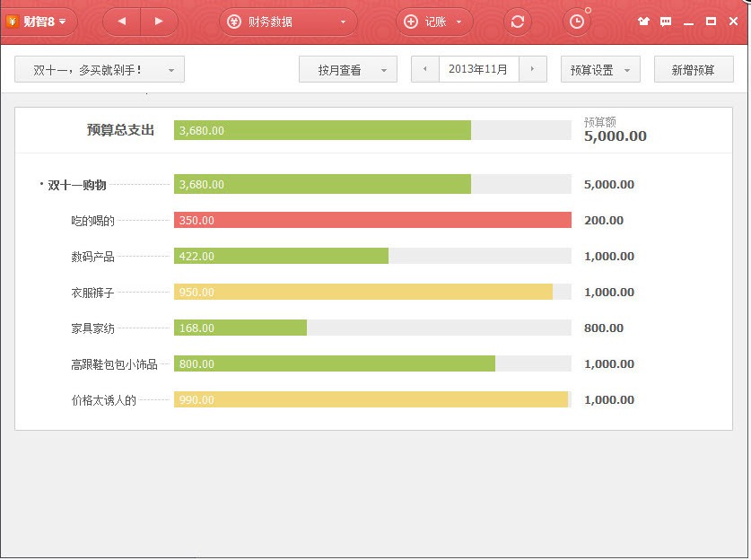
Task: Click the yellow 衣服裤子 progress bar
Action: coord(362,292)
